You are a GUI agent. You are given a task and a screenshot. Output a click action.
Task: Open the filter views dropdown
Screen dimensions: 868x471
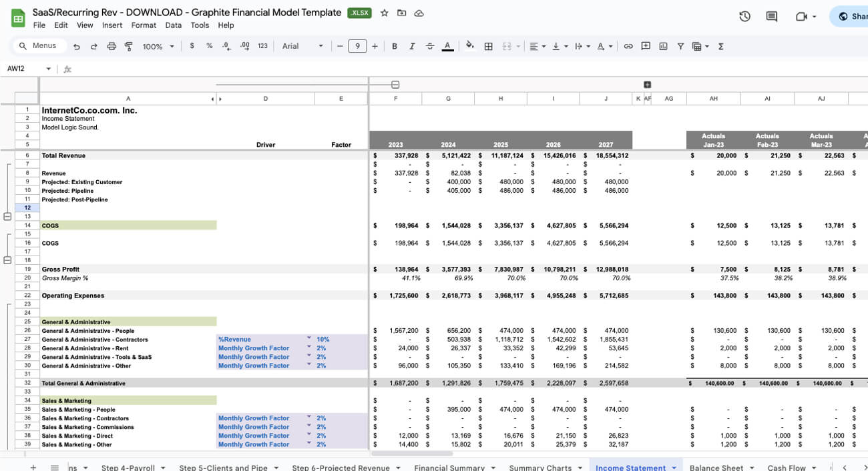[700, 46]
